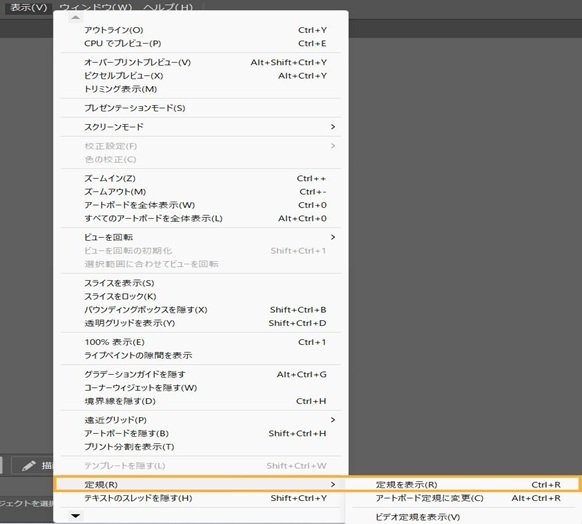This screenshot has height=524, width=582.
Task: Select アートボードを隠す(B) item
Action: (x=201, y=433)
